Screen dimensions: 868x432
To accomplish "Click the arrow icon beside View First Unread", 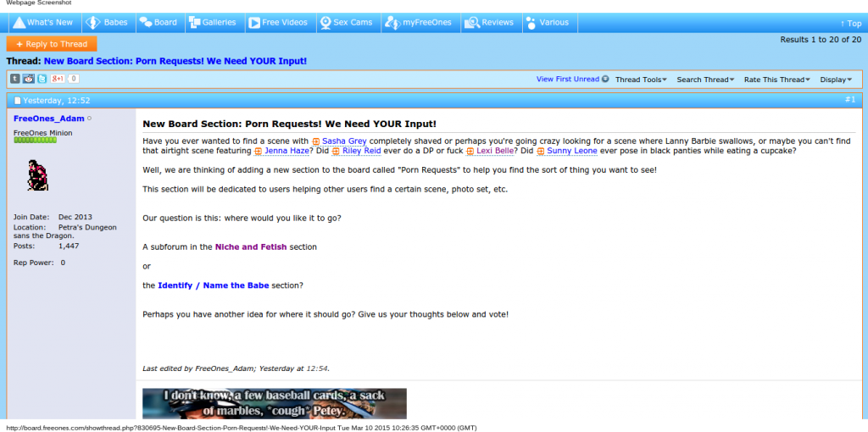I will 605,80.
